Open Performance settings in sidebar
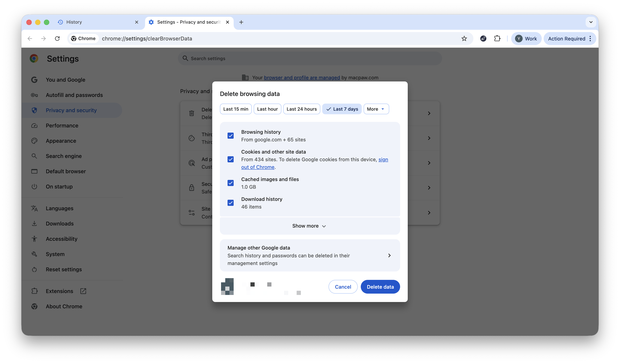 (x=62, y=125)
